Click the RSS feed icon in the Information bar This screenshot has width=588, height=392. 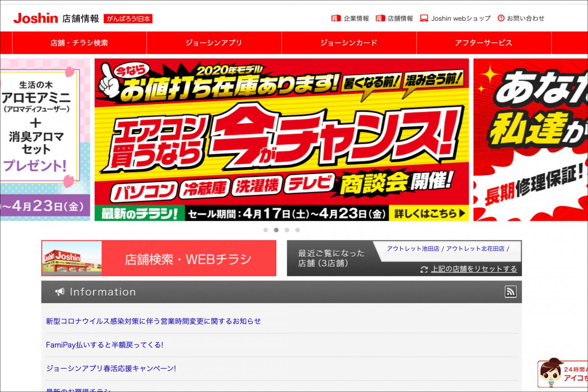(x=511, y=292)
